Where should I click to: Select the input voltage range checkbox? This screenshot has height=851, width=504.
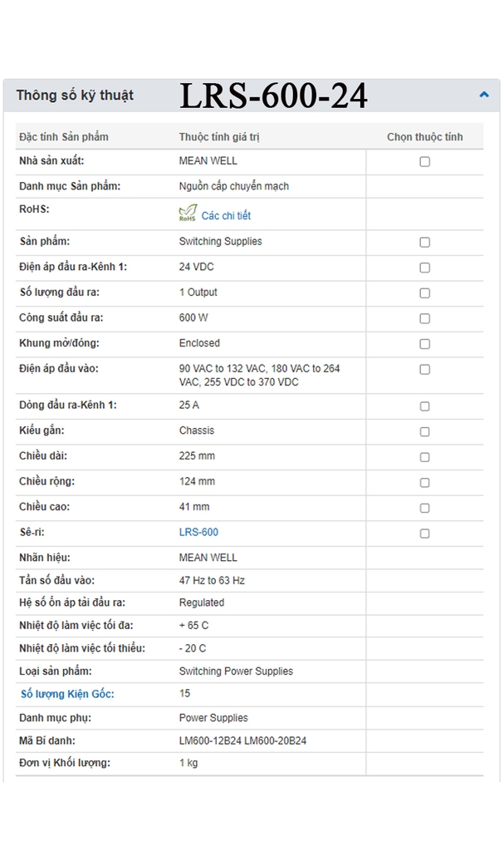click(x=424, y=369)
